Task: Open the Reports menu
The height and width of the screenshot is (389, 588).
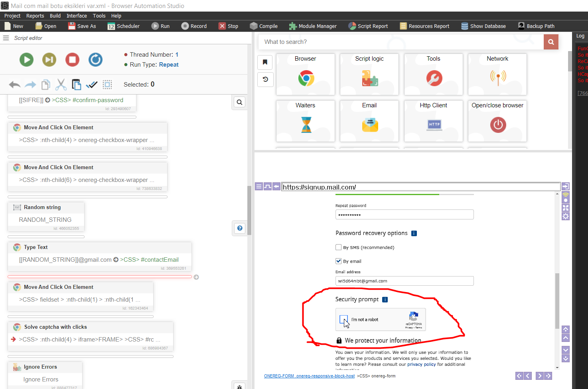Action: tap(35, 16)
